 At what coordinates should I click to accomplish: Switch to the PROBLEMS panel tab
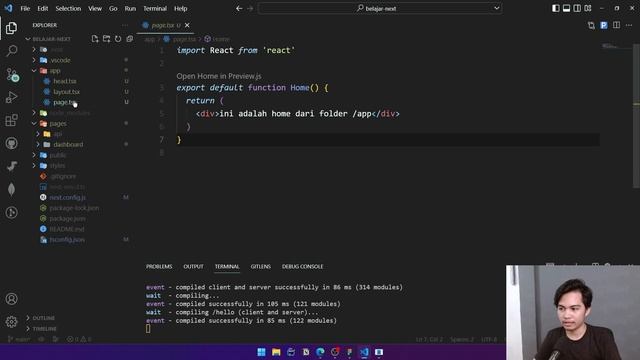point(159,267)
